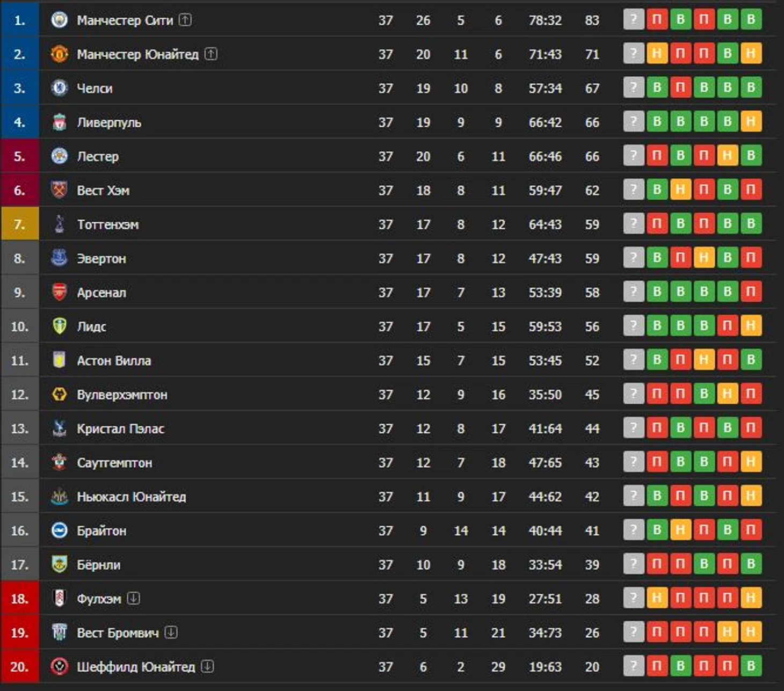Click the Manchester United club crest
Viewport: 784px width, 691px height.
click(59, 54)
